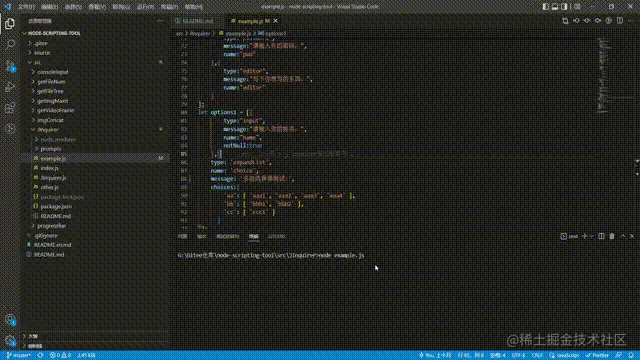640x360 pixels.
Task: Click the Prettier status bar item
Action: point(597,355)
